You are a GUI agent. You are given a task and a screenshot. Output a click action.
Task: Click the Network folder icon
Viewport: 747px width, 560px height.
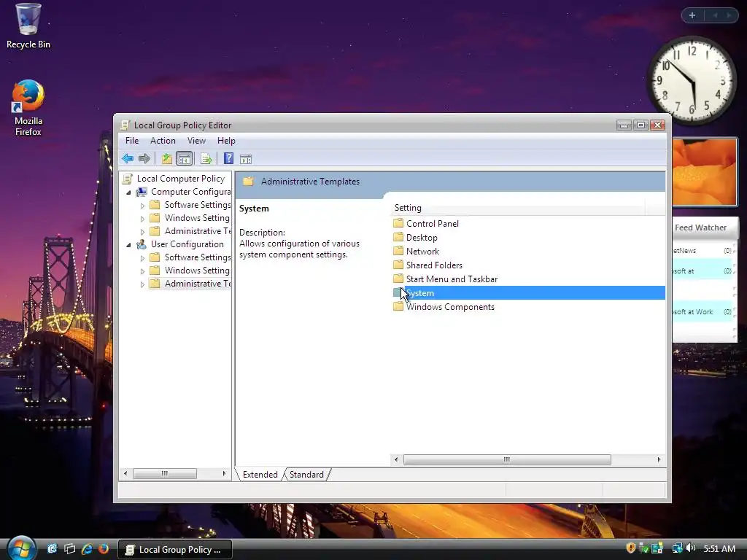tap(398, 251)
